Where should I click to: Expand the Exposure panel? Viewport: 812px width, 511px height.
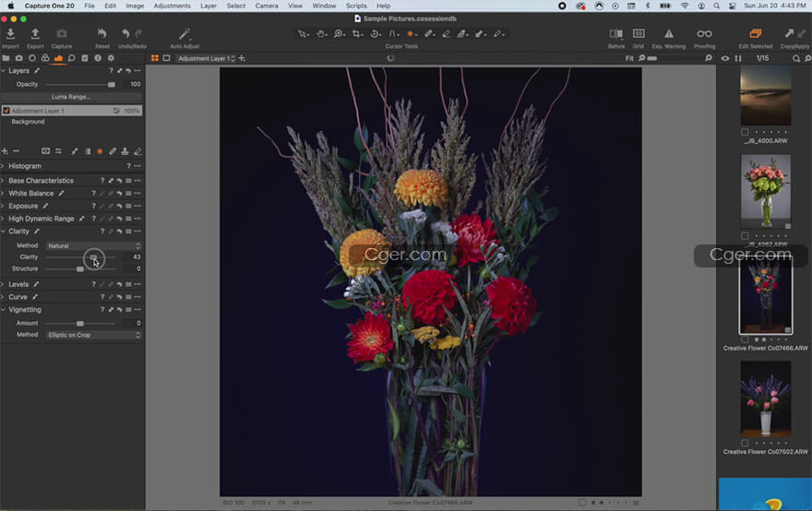(x=3, y=206)
